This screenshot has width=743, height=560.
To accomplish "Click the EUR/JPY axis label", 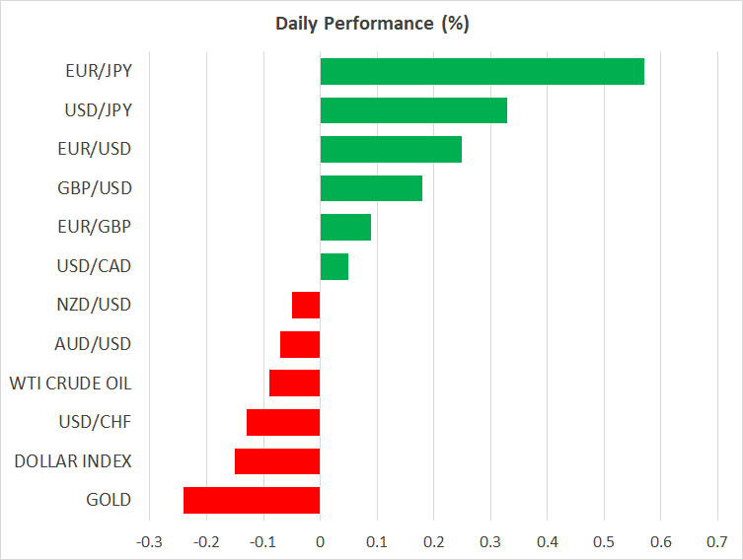I will (x=99, y=72).
